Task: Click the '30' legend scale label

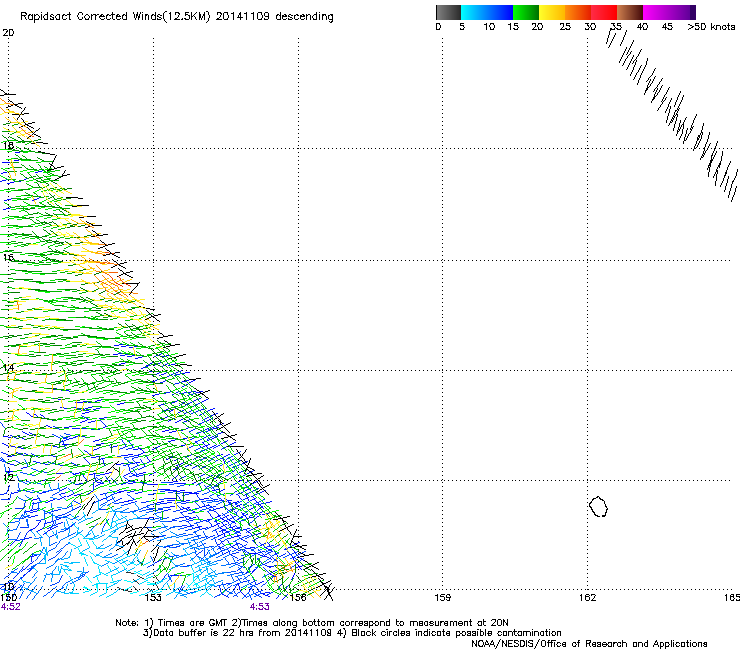Action: (590, 27)
